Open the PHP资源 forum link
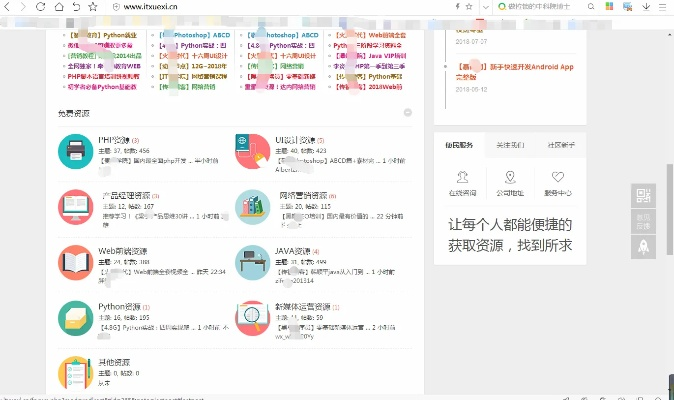Viewport: 674px width, 400px height. point(114,140)
